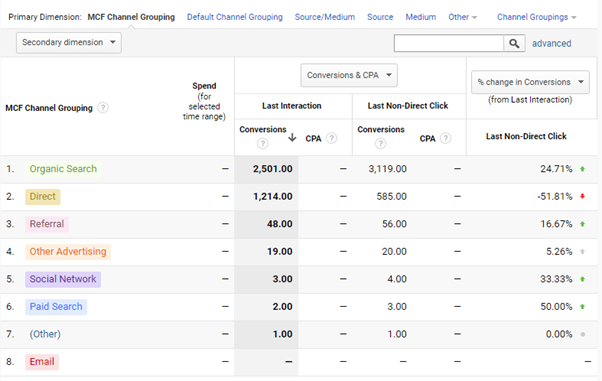This screenshot has height=381, width=602.
Task: Open the Secondary dimension dropdown
Action: click(x=69, y=42)
